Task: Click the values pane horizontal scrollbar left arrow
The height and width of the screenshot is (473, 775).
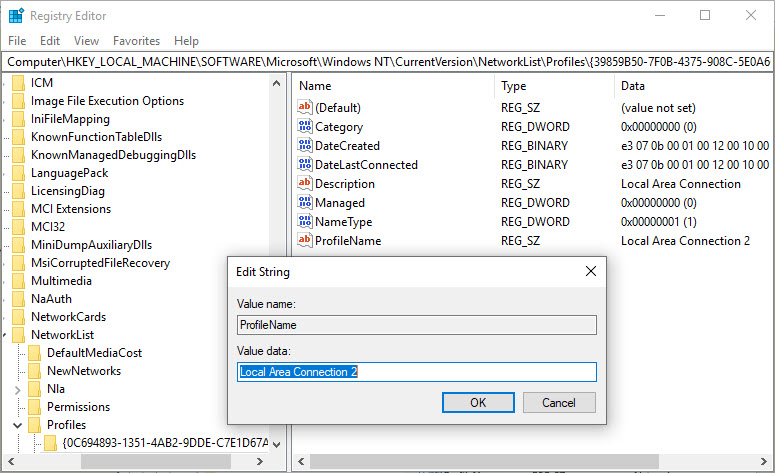Action: [x=301, y=462]
